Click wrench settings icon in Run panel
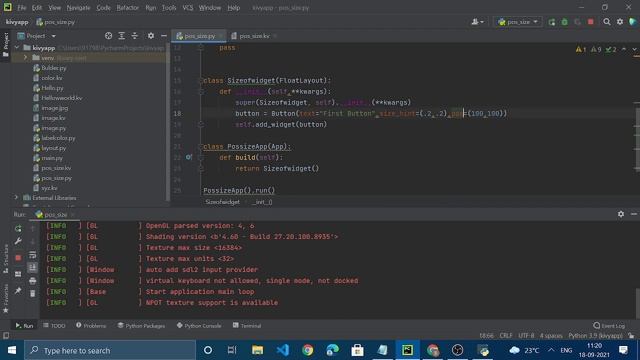The width and height of the screenshot is (640, 360). (x=18, y=241)
